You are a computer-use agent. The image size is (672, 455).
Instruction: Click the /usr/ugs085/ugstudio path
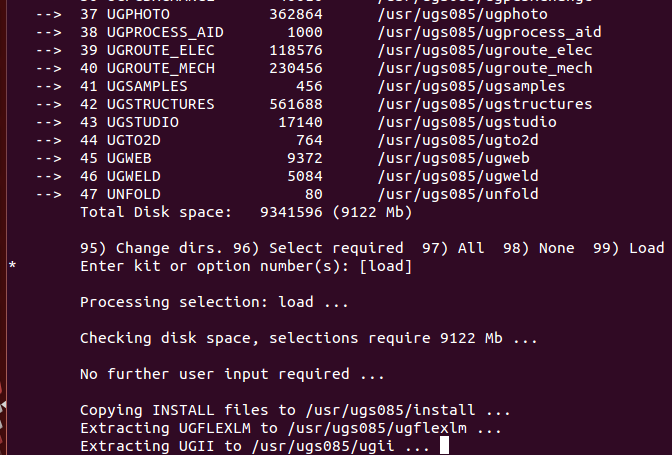tap(467, 123)
